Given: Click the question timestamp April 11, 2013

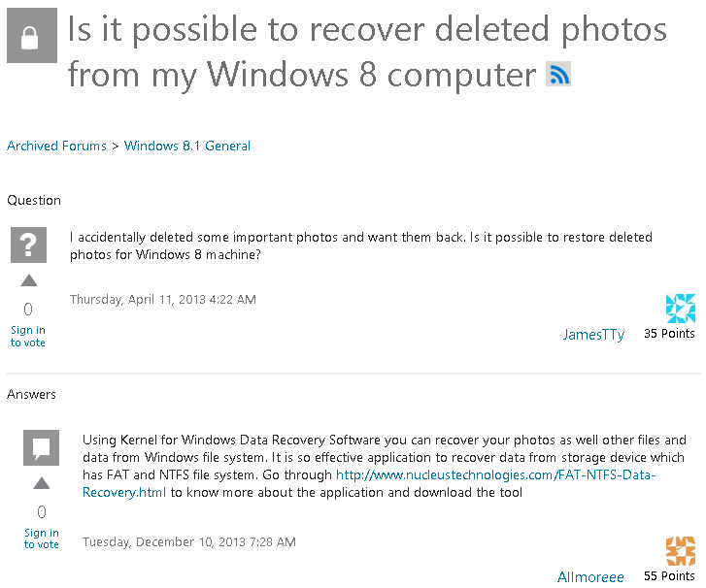Looking at the screenshot, I should [163, 300].
